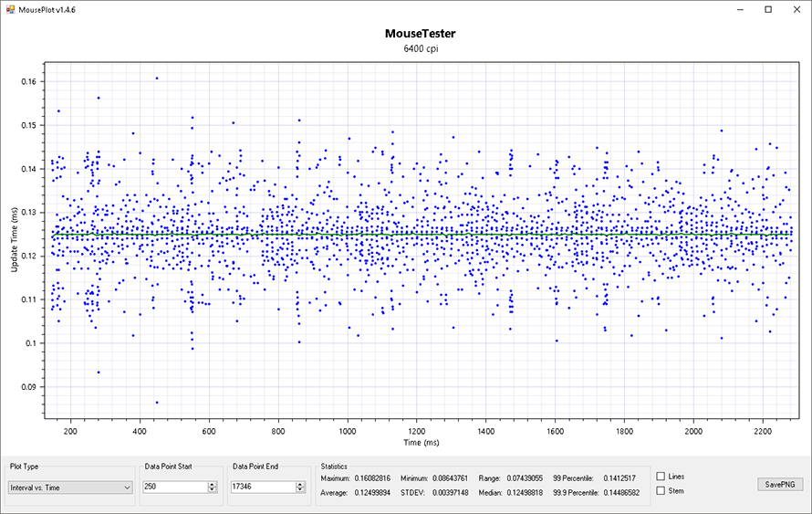This screenshot has width=812, height=514.
Task: Click the Data Point End input field
Action: click(264, 487)
